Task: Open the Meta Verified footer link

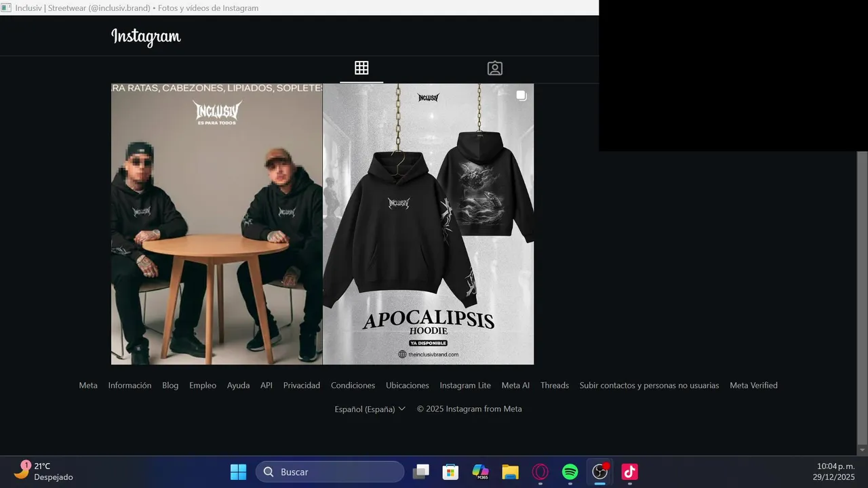Action: tap(753, 385)
